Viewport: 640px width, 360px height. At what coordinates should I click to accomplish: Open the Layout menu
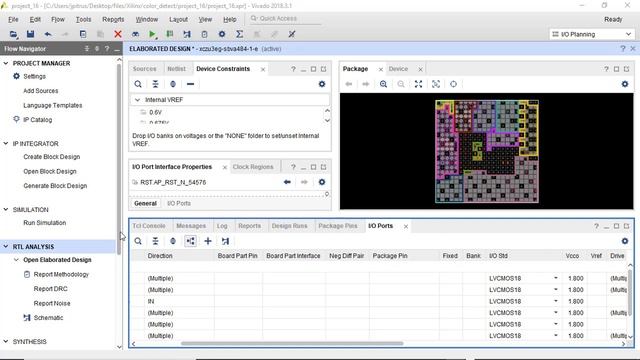click(178, 19)
